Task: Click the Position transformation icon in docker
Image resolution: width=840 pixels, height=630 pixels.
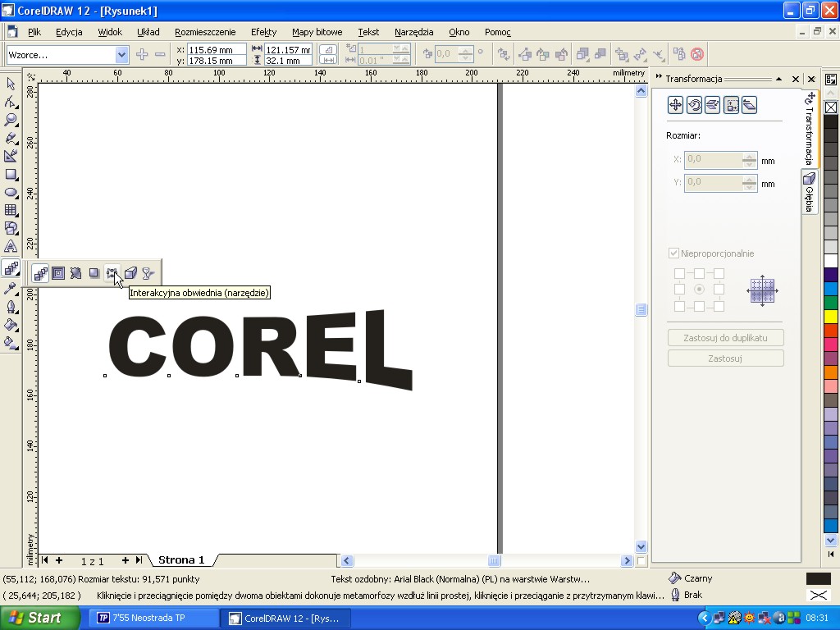Action: [675, 105]
